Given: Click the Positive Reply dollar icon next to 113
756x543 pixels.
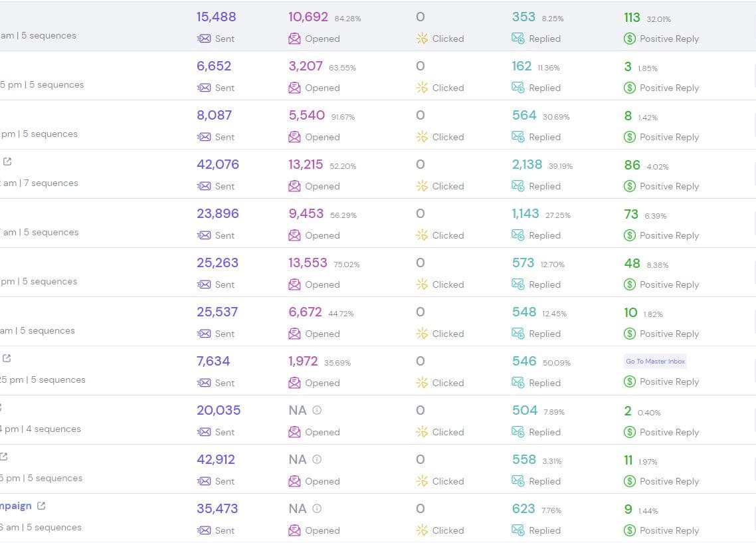Looking at the screenshot, I should (628, 39).
